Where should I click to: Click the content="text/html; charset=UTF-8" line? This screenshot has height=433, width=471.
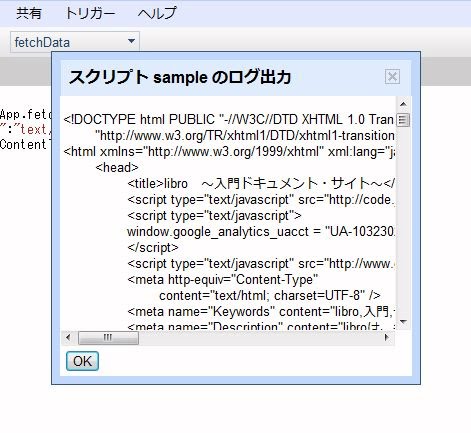coord(270,295)
